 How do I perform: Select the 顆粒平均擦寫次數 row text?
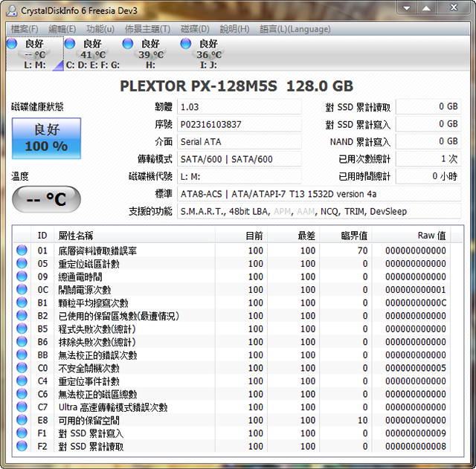[x=93, y=303]
